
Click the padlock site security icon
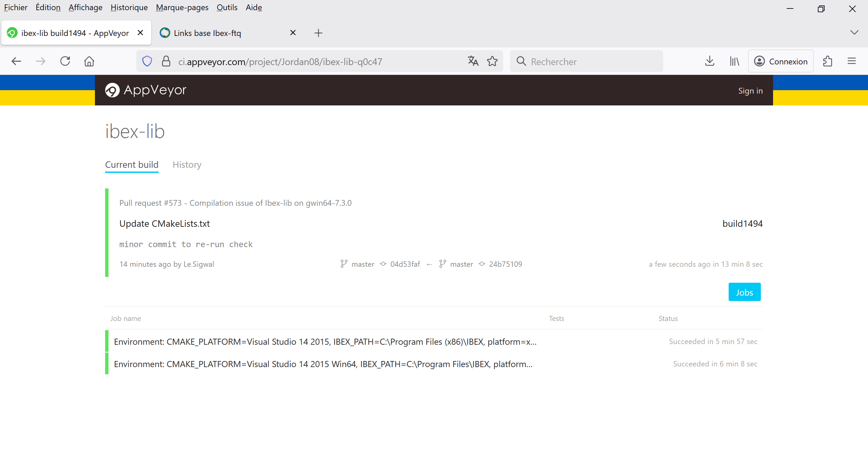[x=166, y=61]
